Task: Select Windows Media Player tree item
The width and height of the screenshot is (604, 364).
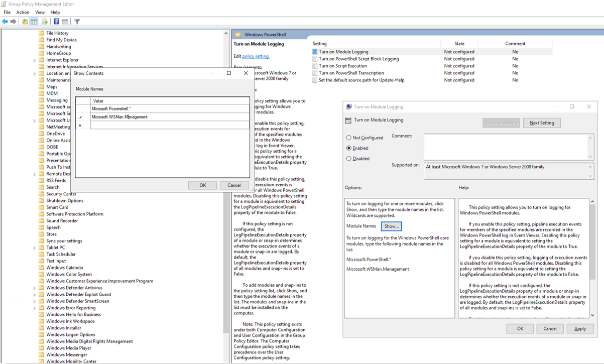Action: pyautogui.click(x=69, y=348)
